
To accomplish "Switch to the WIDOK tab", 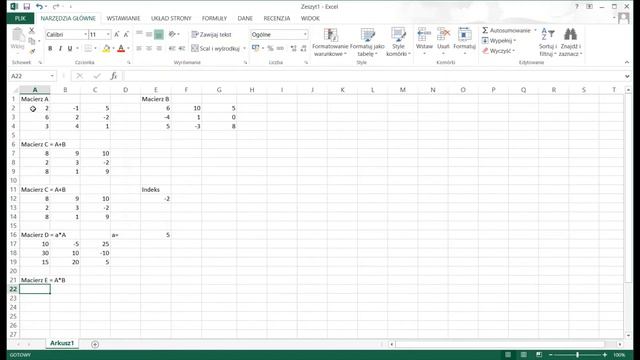I will pyautogui.click(x=310, y=18).
